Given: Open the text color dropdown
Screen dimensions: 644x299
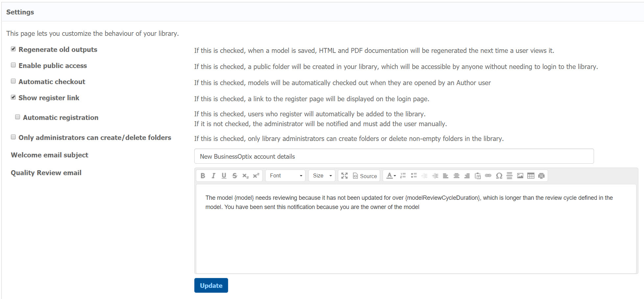Looking at the screenshot, I should (391, 176).
